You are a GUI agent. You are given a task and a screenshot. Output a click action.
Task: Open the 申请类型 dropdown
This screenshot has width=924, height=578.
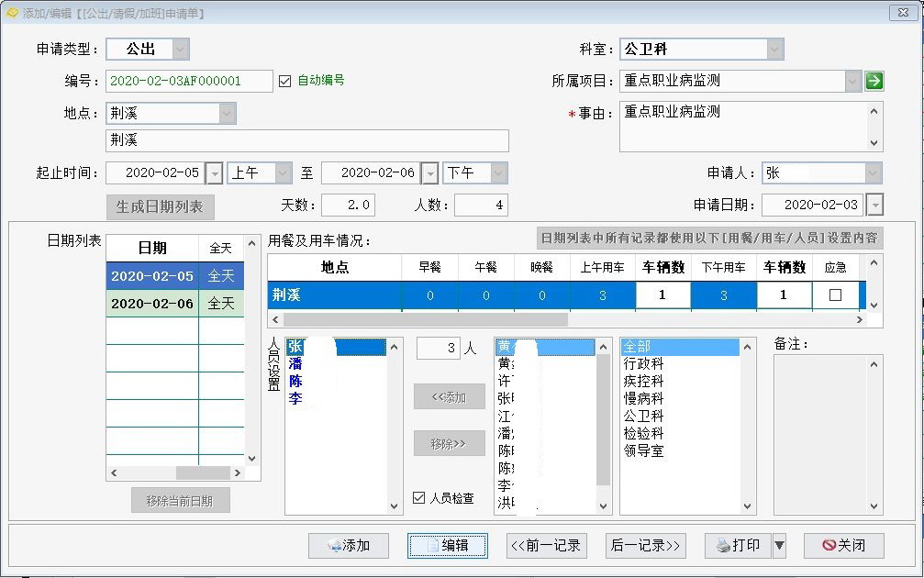coord(181,49)
